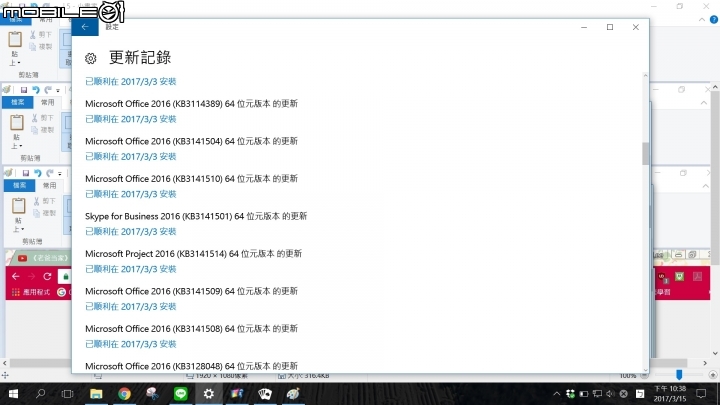Show hidden tray icons chevron
The image size is (720, 405).
coord(557,394)
